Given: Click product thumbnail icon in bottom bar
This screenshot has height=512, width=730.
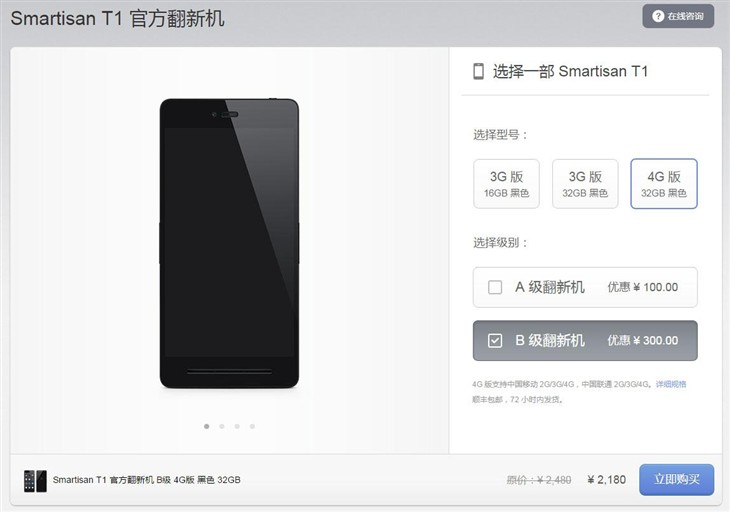Looking at the screenshot, I should click(35, 481).
